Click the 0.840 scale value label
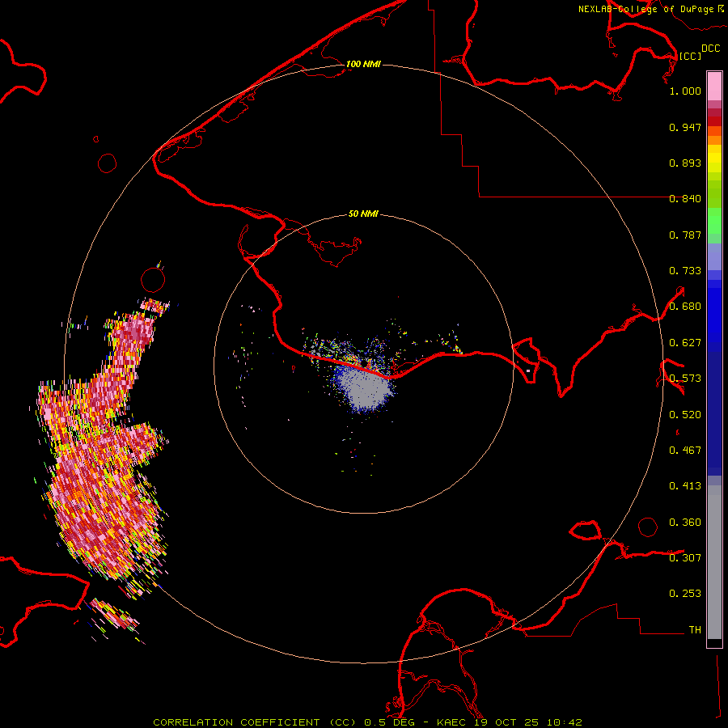This screenshot has width=728, height=728. click(684, 199)
